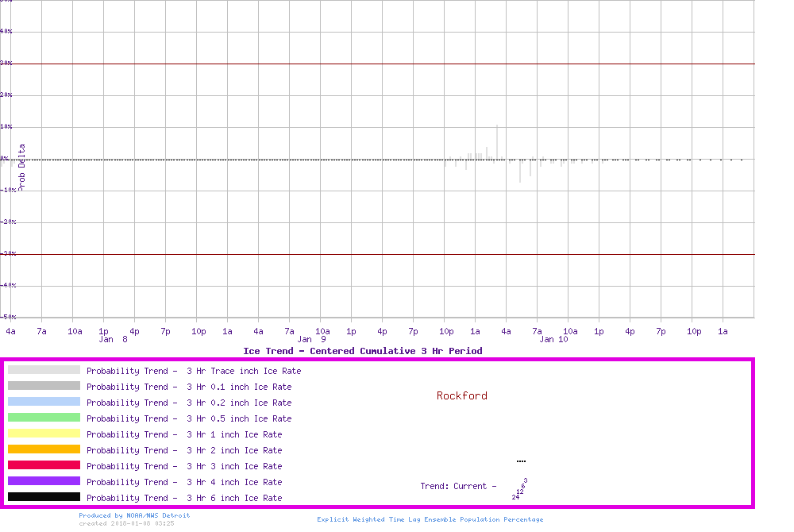794x532 pixels.
Task: Click the yellow 1 inch legend swatch
Action: (x=44, y=434)
